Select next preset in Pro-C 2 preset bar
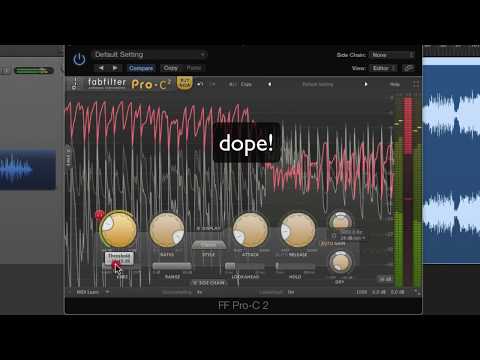This screenshot has width=480, height=360. click(x=366, y=84)
